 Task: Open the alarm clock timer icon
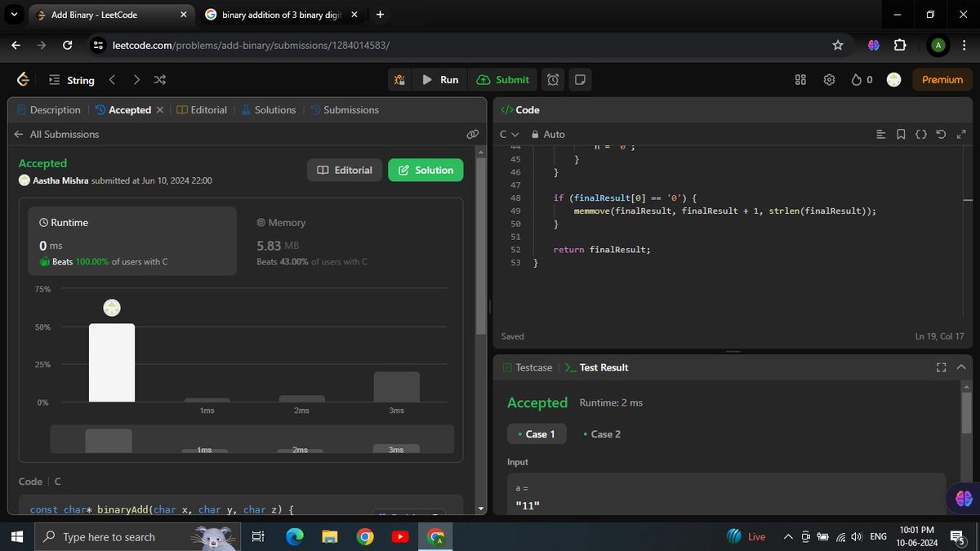553,80
